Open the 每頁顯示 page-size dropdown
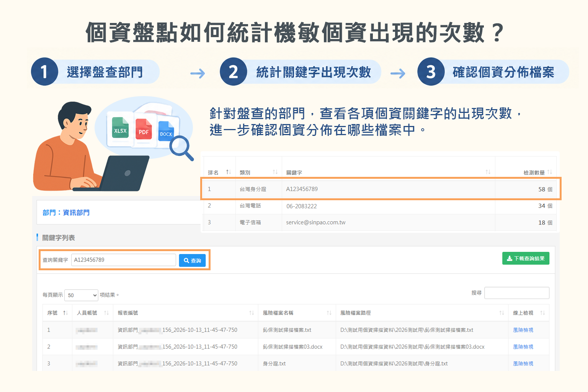 point(82,295)
